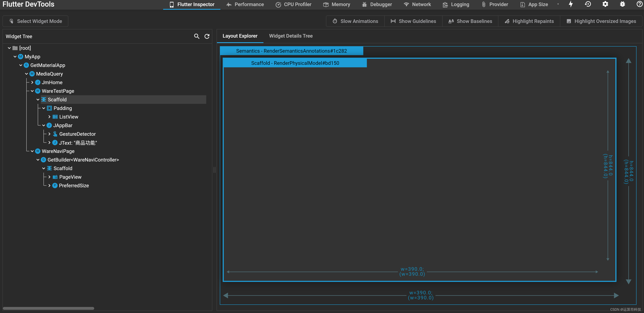
Task: Open the CPU Profiler tab
Action: 294,4
